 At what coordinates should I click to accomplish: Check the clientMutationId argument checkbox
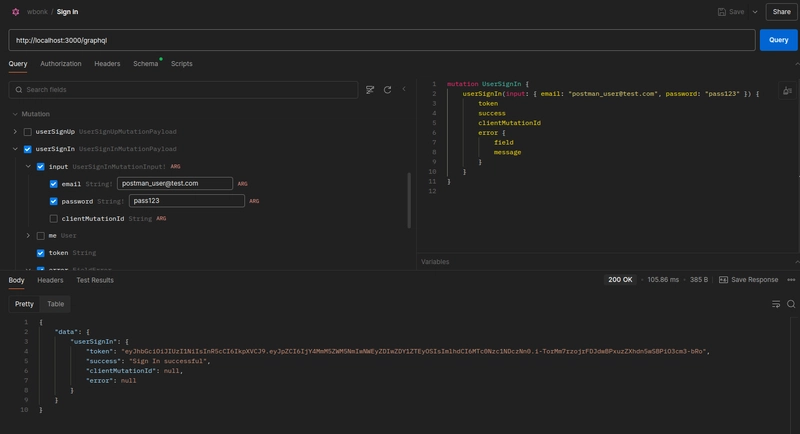(x=54, y=219)
